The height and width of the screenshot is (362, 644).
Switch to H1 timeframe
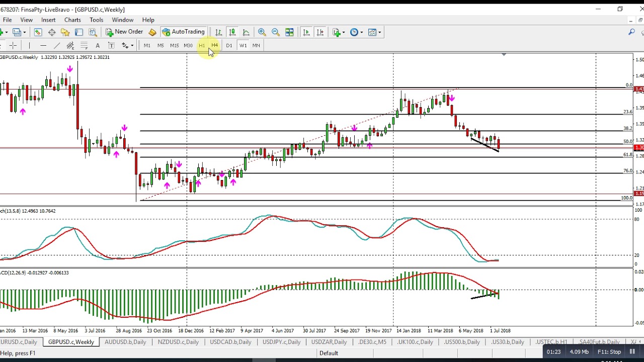202,46
